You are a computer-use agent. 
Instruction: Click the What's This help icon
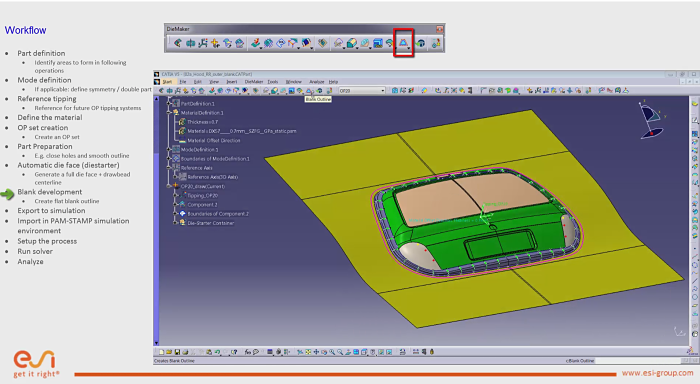point(234,352)
